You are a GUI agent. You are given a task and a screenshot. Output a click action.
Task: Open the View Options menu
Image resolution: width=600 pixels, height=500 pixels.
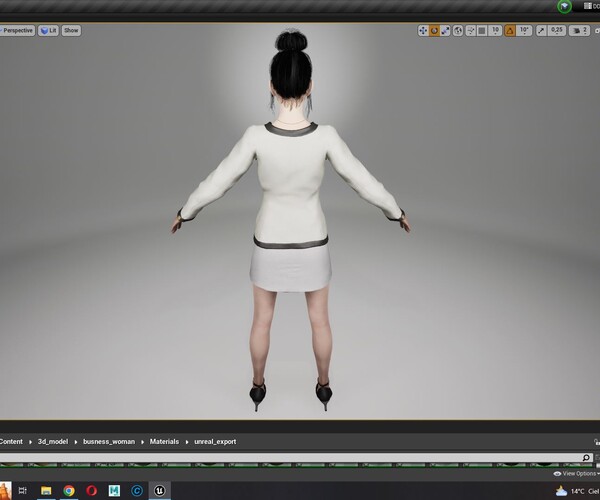pos(576,474)
